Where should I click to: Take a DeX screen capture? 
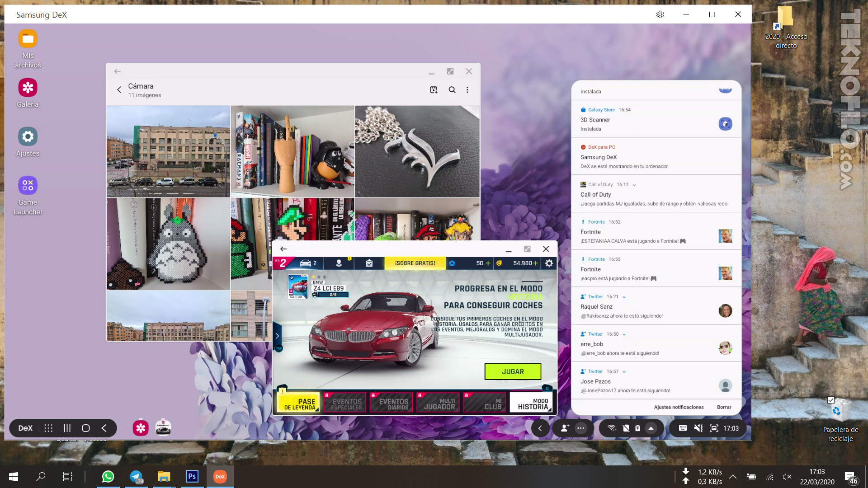click(714, 428)
